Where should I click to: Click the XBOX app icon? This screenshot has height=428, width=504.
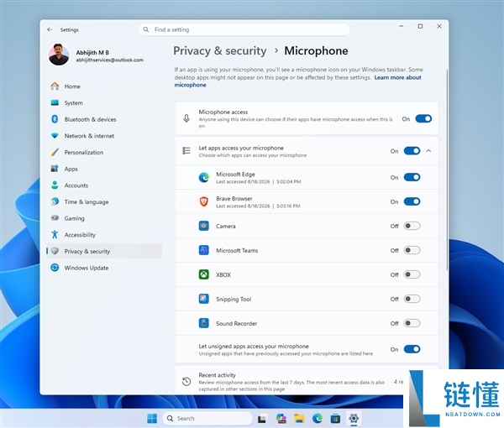tap(204, 274)
